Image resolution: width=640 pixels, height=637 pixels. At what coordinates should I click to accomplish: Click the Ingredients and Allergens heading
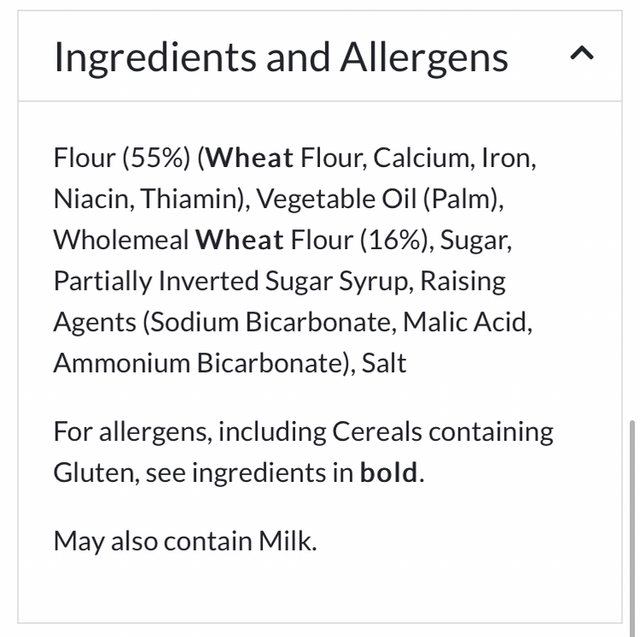(281, 57)
